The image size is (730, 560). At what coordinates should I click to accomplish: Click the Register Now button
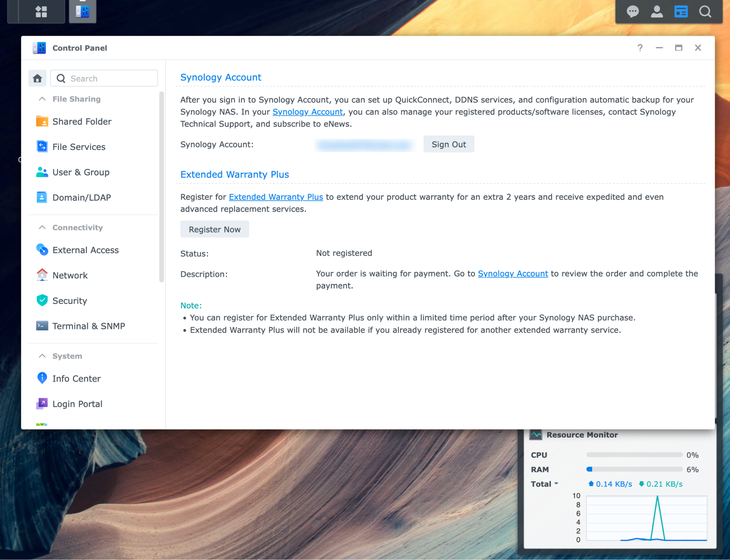pos(214,229)
